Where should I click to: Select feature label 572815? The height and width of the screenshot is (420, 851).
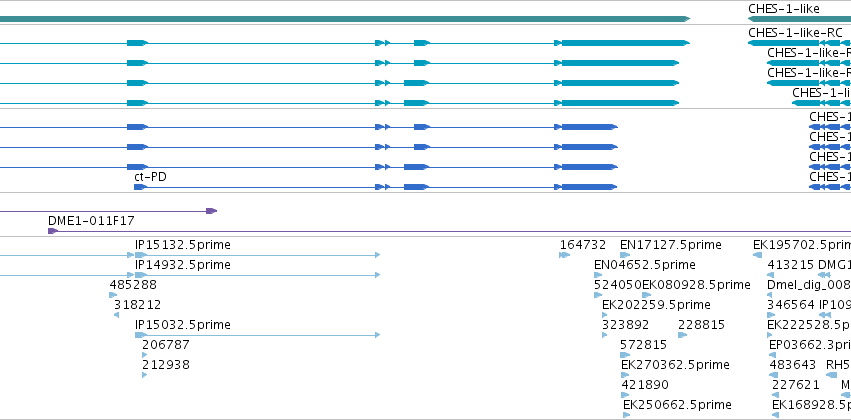coord(644,345)
